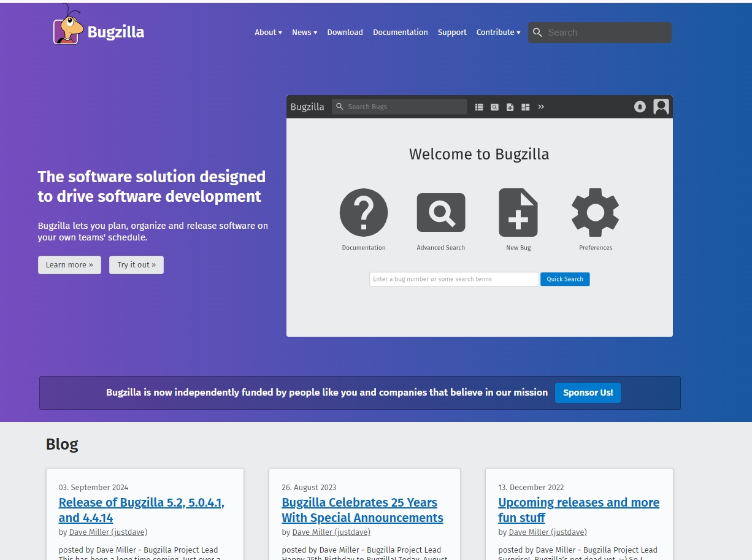Click the Try it out button
Image resolution: width=752 pixels, height=560 pixels.
(x=136, y=265)
